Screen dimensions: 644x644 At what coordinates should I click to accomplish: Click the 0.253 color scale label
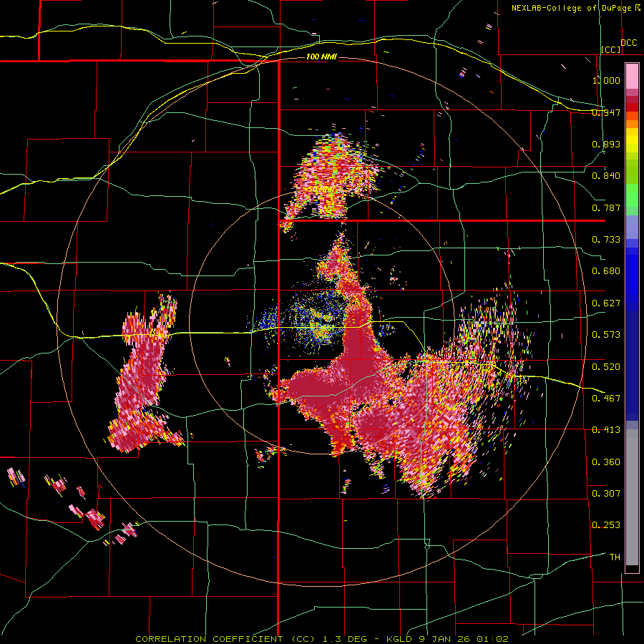(606, 525)
